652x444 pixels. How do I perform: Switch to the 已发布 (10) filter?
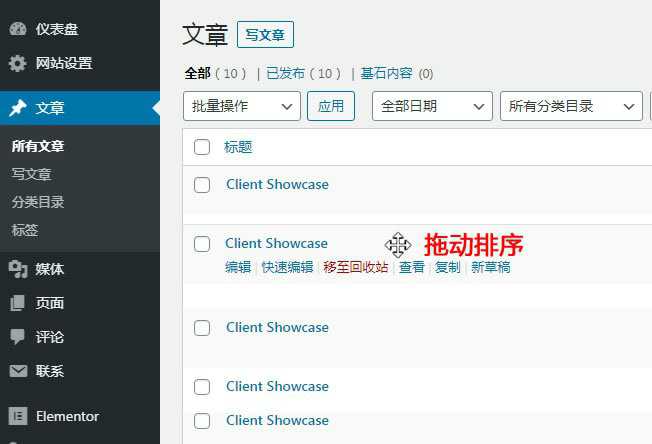pyautogui.click(x=304, y=74)
